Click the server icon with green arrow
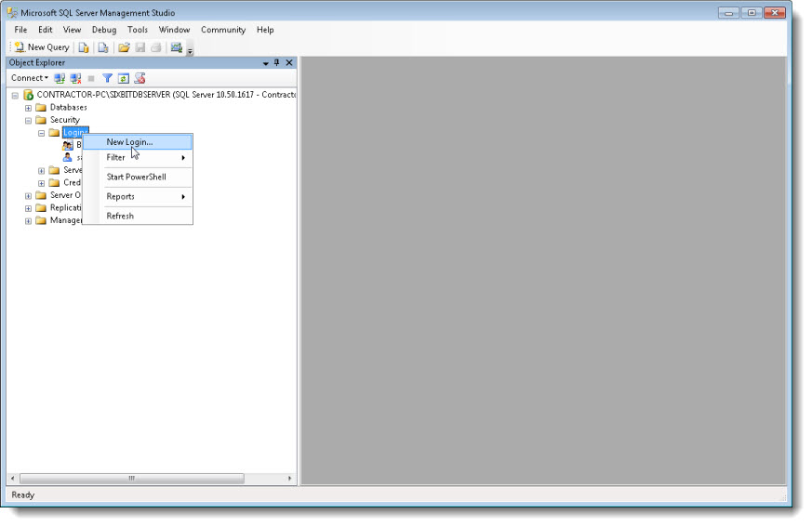The height and width of the screenshot is (527, 812). click(29, 95)
